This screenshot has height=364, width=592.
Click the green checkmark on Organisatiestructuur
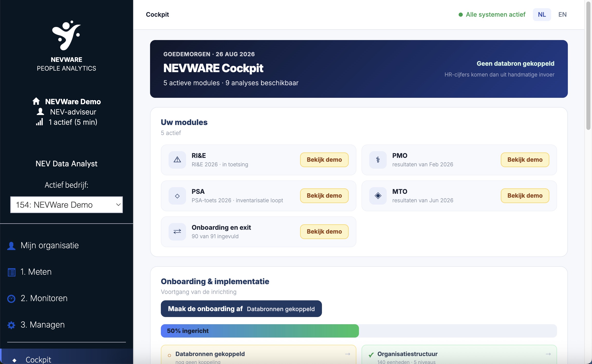(x=371, y=355)
